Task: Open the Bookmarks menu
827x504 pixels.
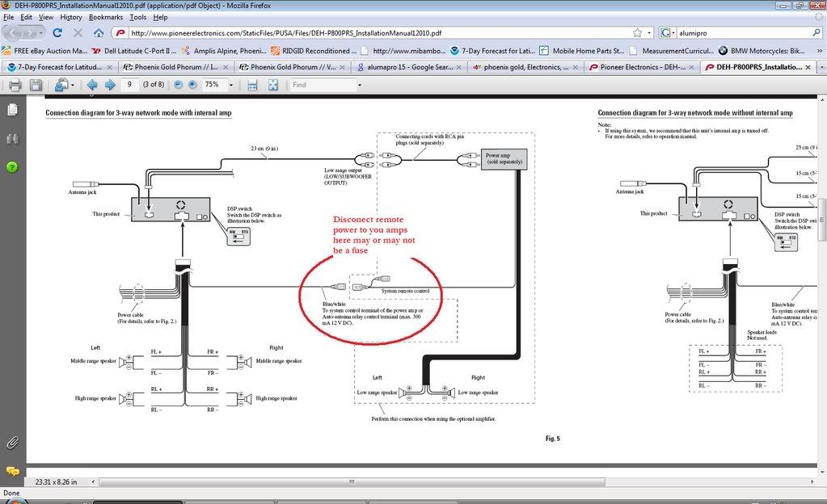Action: [x=106, y=18]
